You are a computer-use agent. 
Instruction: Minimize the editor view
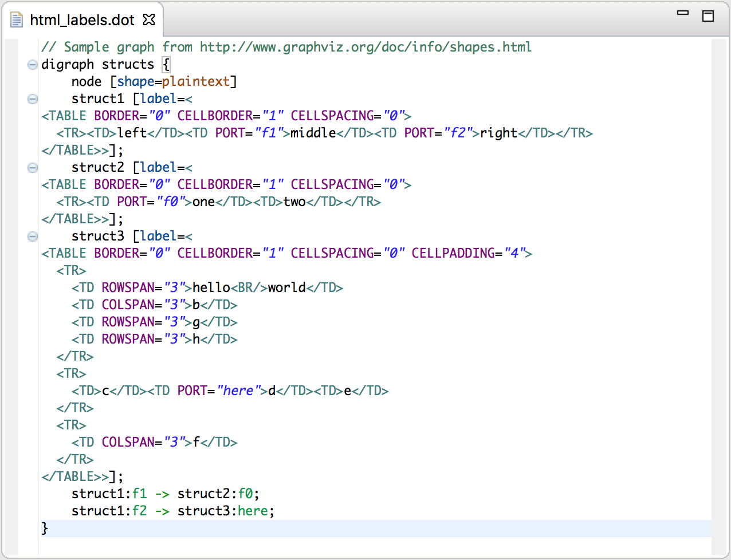pos(683,13)
